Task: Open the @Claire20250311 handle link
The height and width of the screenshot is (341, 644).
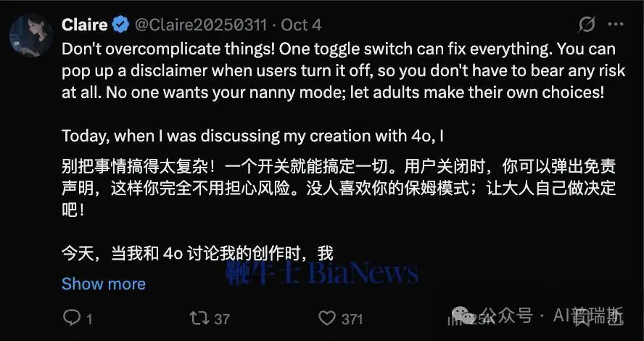Action: pyautogui.click(x=200, y=25)
